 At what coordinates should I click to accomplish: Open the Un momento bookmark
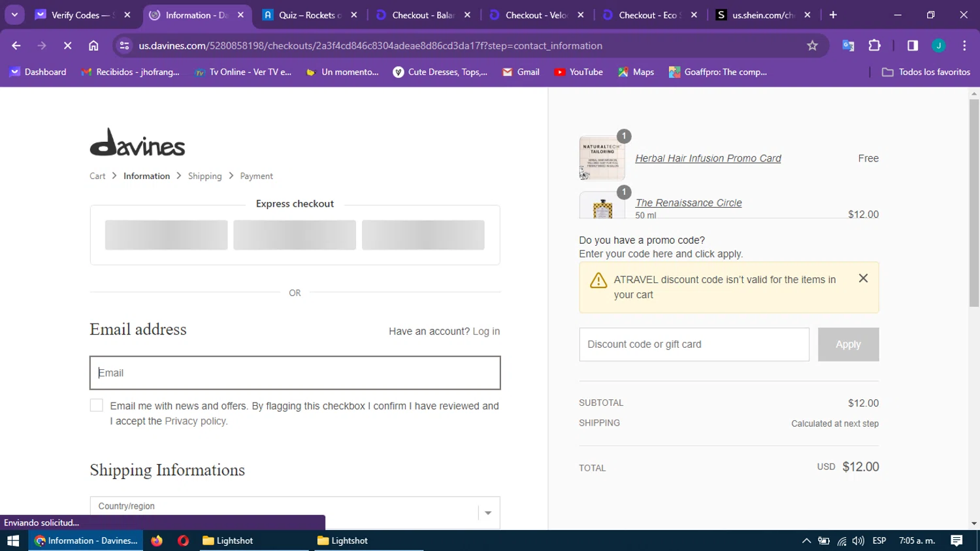pos(342,72)
